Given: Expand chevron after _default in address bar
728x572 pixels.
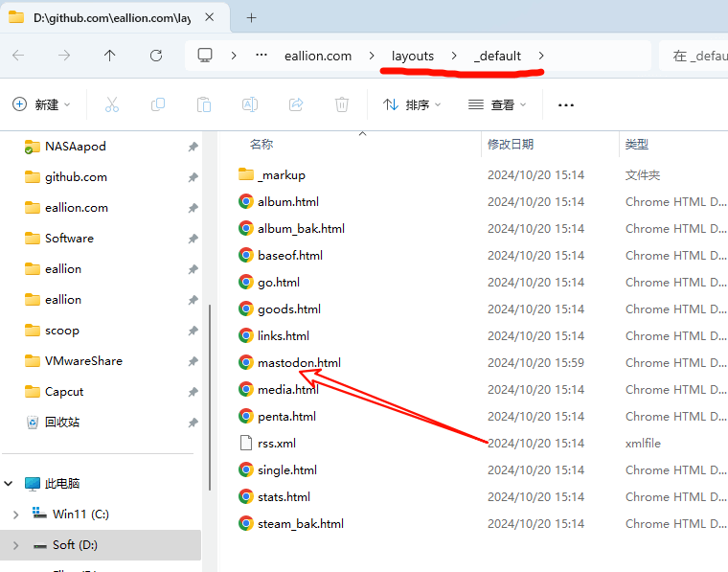Looking at the screenshot, I should point(541,56).
